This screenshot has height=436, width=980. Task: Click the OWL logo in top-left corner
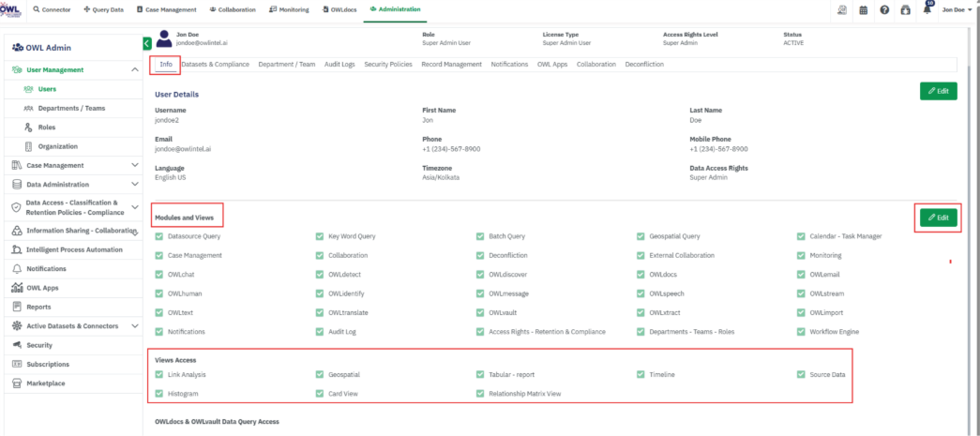pyautogui.click(x=10, y=8)
